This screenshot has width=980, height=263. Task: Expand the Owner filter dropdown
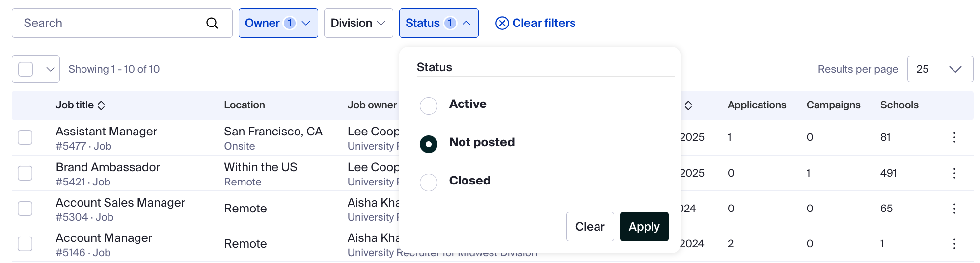[x=278, y=23]
